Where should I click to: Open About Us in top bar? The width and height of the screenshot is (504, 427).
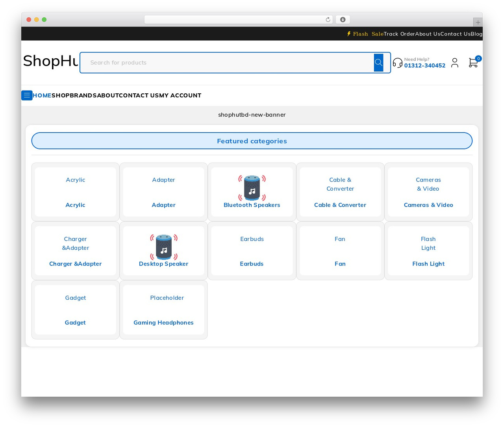click(x=428, y=34)
